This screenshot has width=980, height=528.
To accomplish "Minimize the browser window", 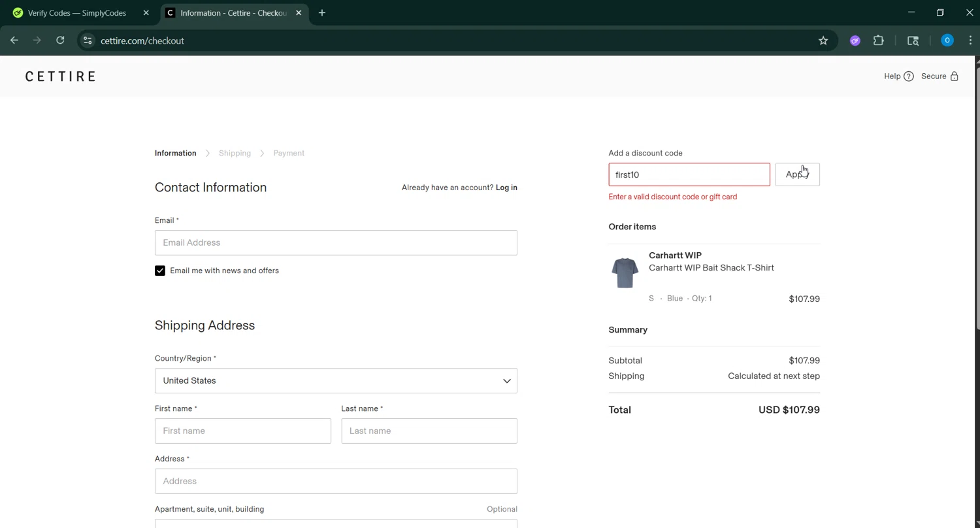I will click(x=911, y=12).
